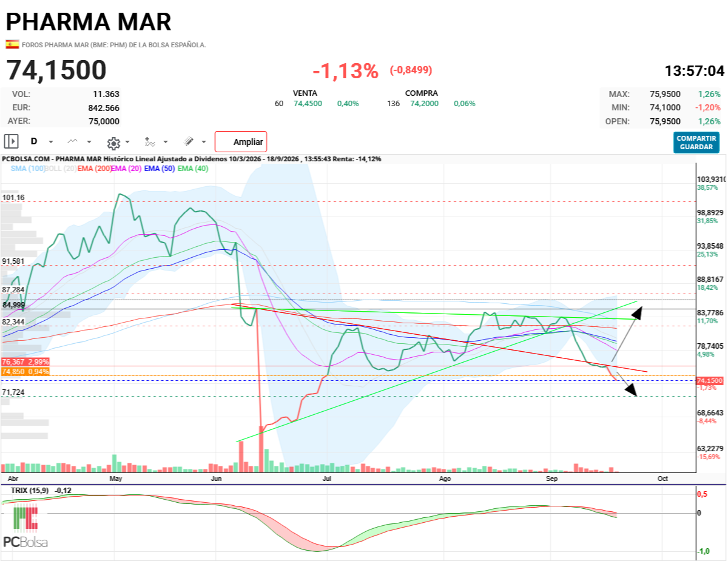Click the COMPRA price 74,2000
728x561 pixels.
(x=425, y=104)
